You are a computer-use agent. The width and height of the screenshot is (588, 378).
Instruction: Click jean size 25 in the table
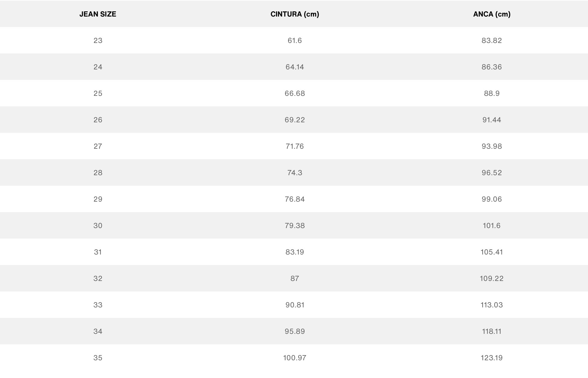tap(98, 93)
